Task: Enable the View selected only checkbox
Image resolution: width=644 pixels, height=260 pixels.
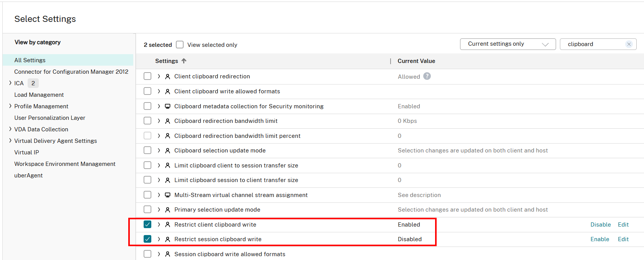Action: point(180,45)
